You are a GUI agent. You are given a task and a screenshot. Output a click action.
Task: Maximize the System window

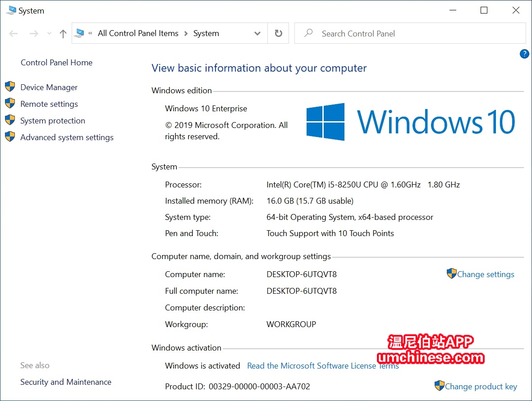coord(484,10)
